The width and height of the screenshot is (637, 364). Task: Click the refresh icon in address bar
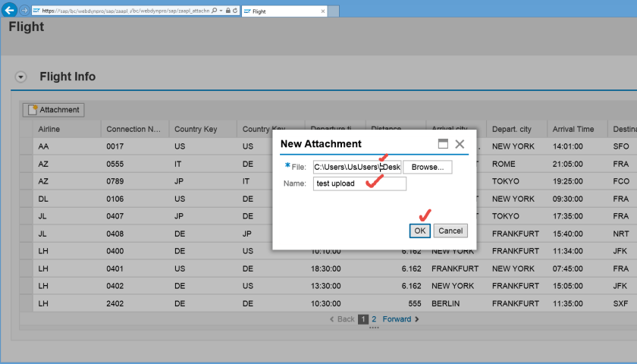235,11
